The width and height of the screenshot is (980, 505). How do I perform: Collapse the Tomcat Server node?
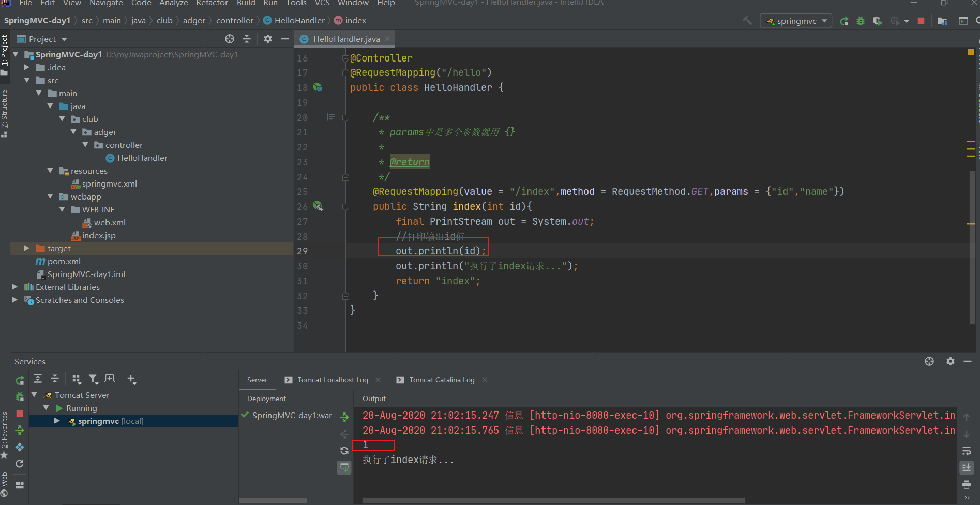(34, 394)
